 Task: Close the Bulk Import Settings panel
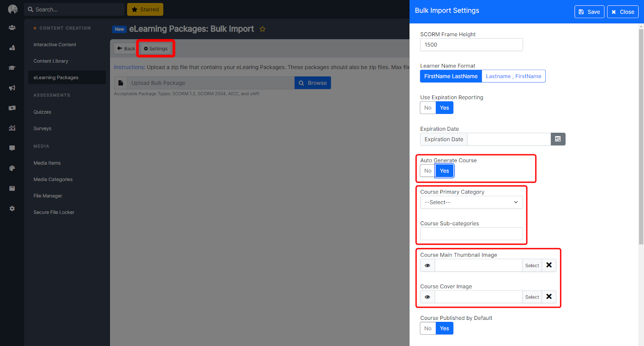pyautogui.click(x=623, y=12)
